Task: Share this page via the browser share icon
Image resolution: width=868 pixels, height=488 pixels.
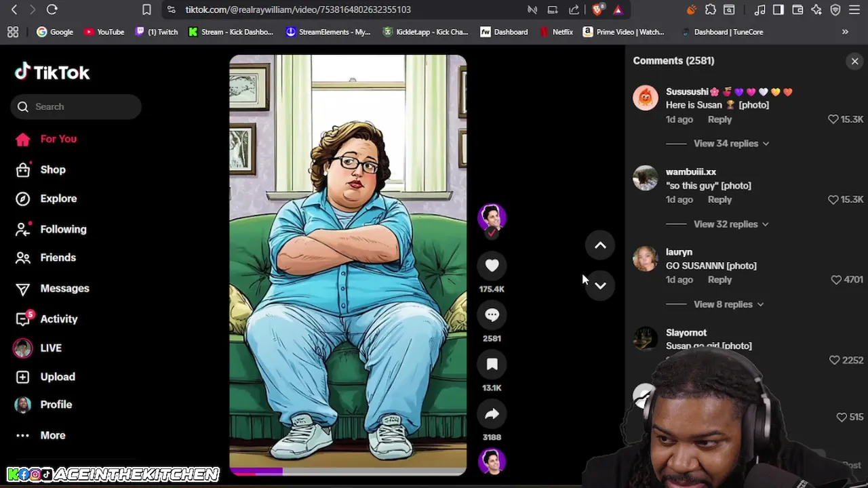Action: (x=574, y=9)
